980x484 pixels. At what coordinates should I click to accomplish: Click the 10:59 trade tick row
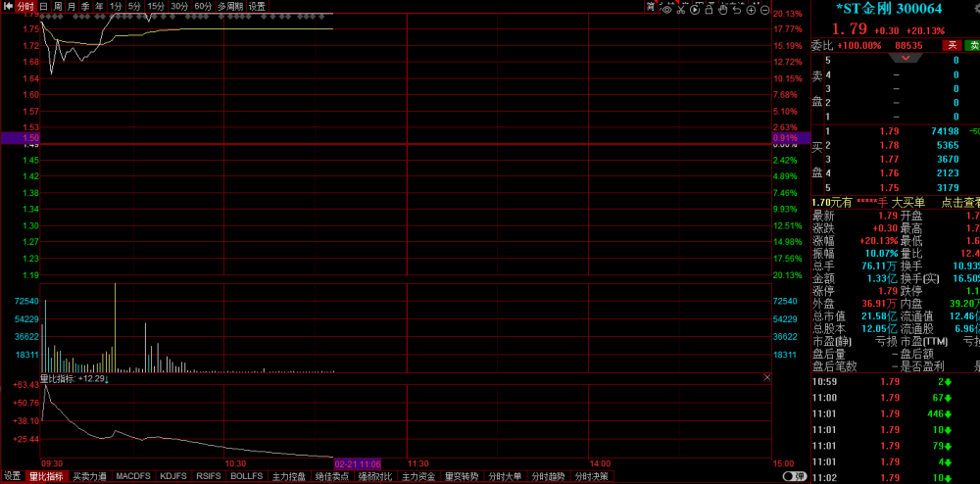click(895, 382)
